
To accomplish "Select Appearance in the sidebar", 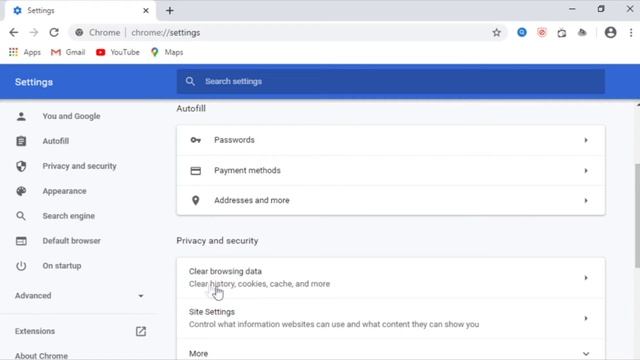I will tap(64, 191).
